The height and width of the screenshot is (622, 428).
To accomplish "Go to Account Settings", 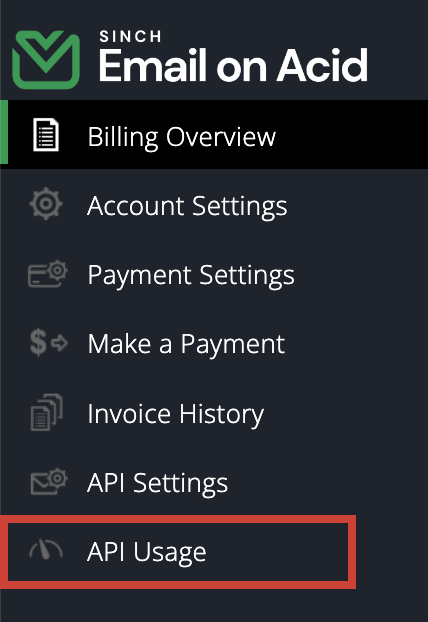I will (x=187, y=205).
